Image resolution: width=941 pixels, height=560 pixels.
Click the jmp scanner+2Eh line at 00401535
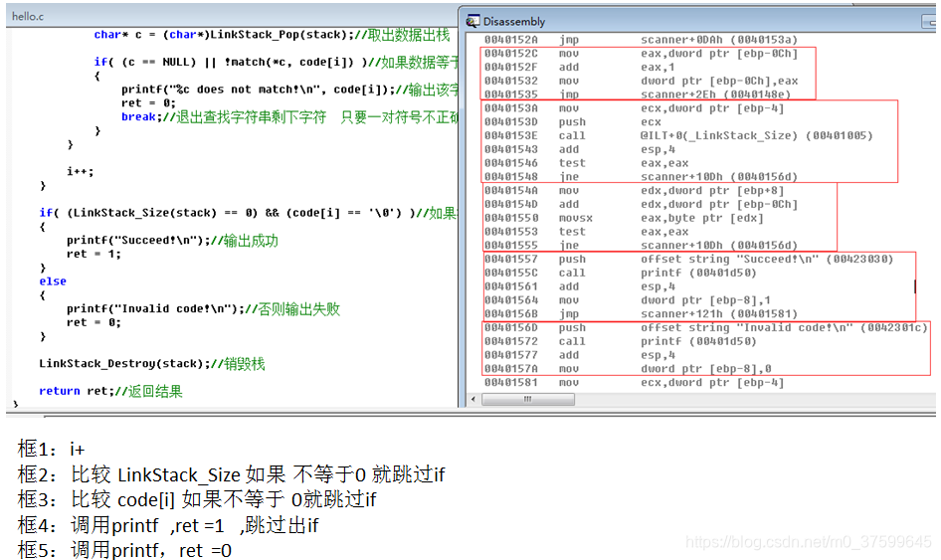638,94
